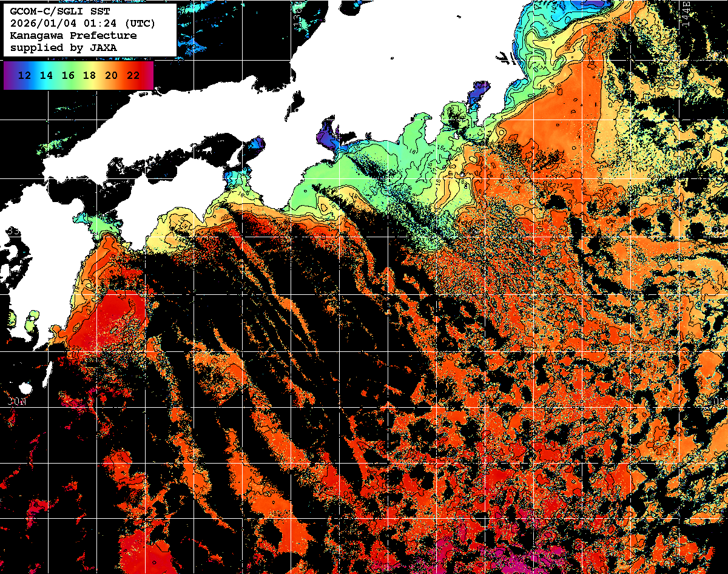Click the supplied by JAXA credit line

[64, 47]
